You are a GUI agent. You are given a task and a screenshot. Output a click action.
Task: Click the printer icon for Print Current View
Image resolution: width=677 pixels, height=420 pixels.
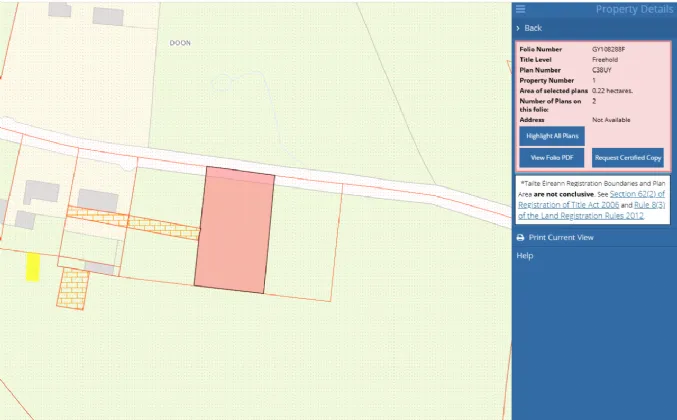(520, 237)
